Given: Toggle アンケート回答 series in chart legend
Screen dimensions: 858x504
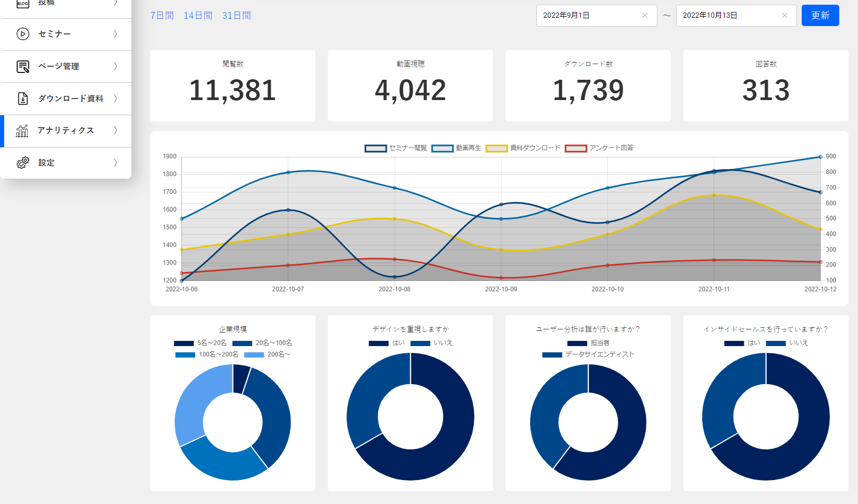Looking at the screenshot, I should click(599, 148).
